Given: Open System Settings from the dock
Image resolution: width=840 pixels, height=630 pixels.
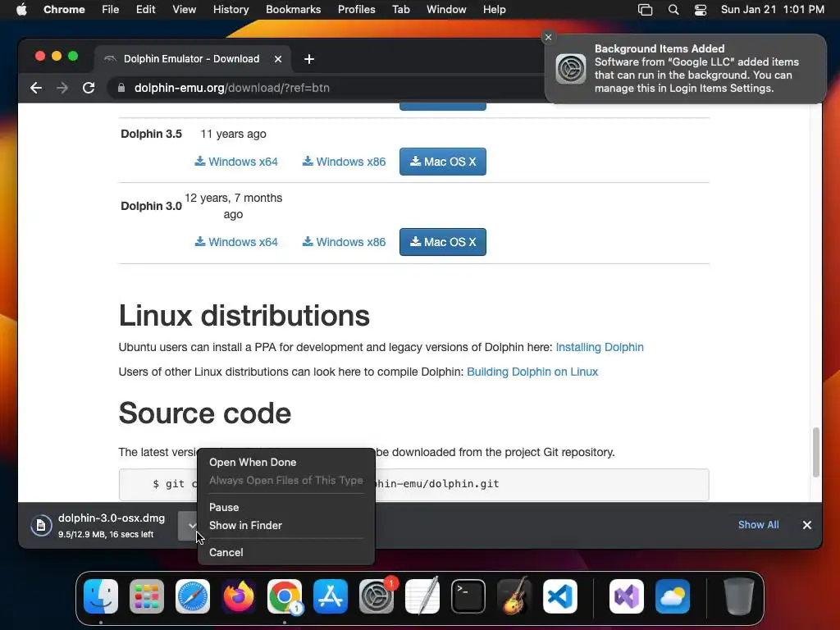Looking at the screenshot, I should point(377,596).
